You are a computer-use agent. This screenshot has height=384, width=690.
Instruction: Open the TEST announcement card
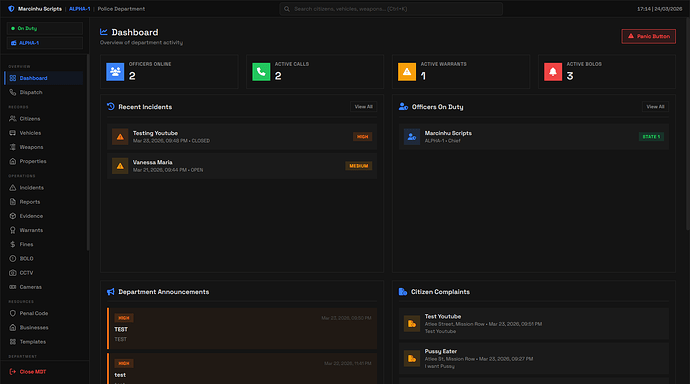tap(242, 329)
